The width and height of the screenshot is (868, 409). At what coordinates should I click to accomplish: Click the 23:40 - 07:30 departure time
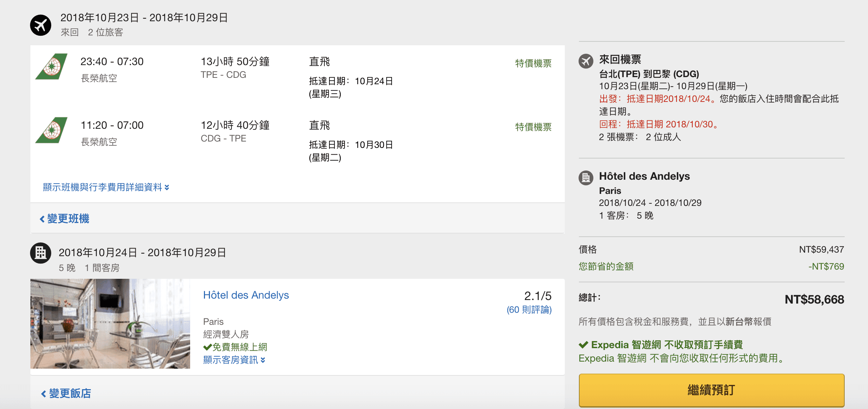(112, 62)
